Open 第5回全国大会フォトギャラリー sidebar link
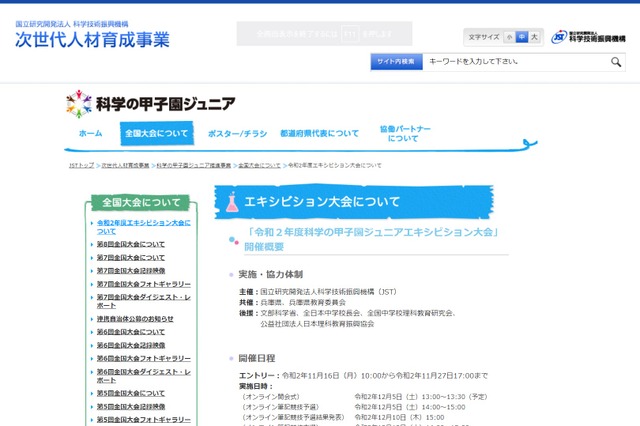Viewport: 640px width, 426px height. 143,419
